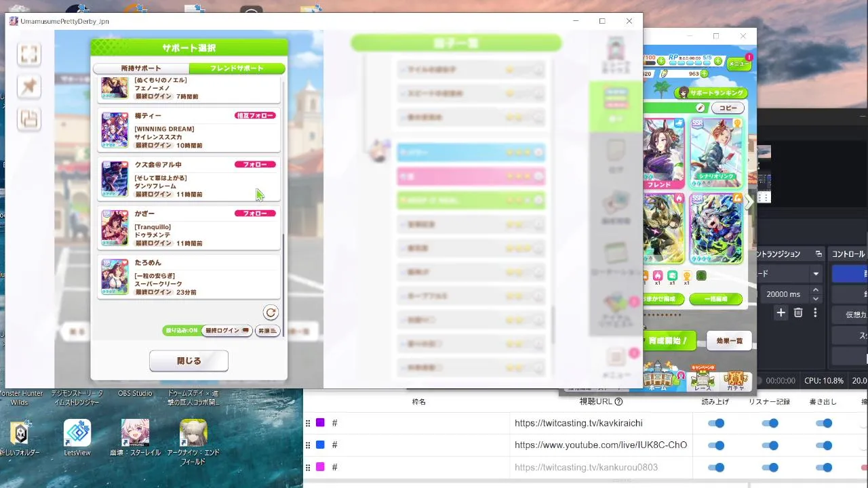Viewport: 868px width, 488px height.
Task: Toggle リスナー記録 for kankurou0803 row
Action: point(770,467)
